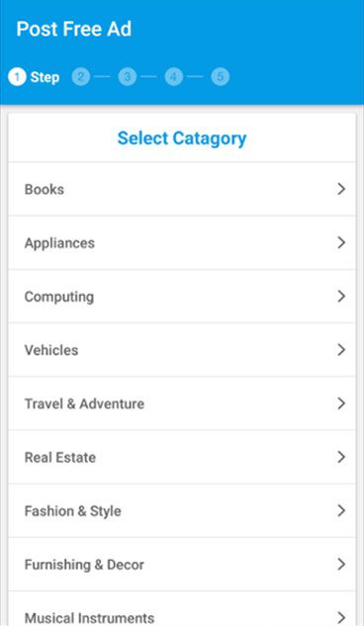Choose the Real Estate category

tap(60, 458)
